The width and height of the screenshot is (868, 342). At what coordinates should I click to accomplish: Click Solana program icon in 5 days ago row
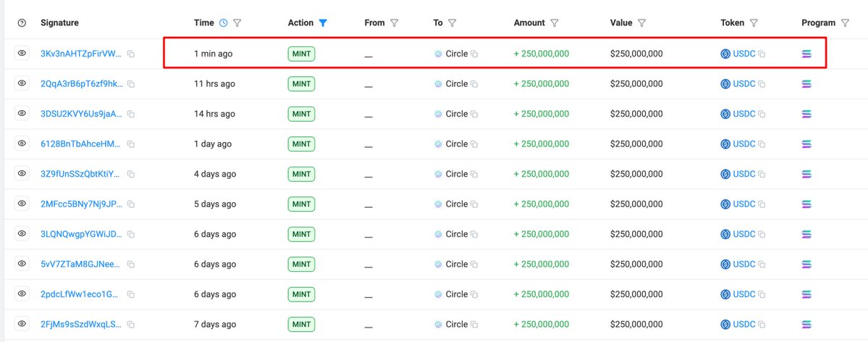pos(806,204)
